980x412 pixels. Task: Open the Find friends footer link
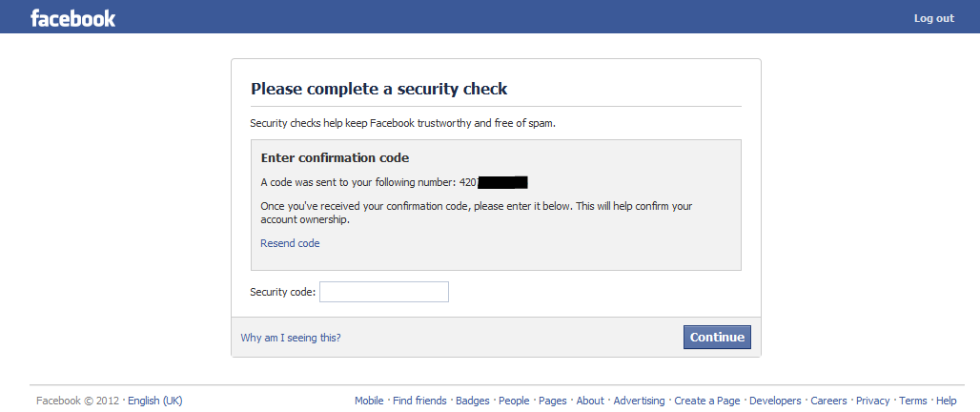click(x=419, y=401)
